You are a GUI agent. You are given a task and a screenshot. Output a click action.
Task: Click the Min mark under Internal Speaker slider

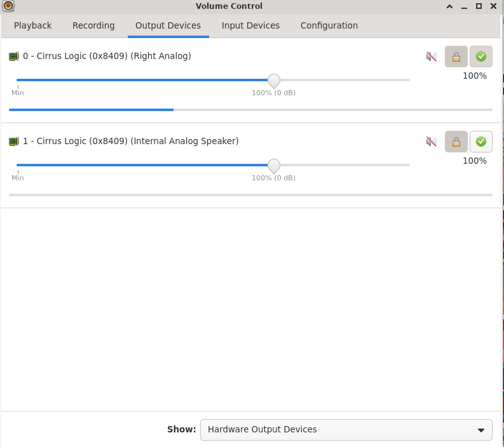click(x=18, y=178)
